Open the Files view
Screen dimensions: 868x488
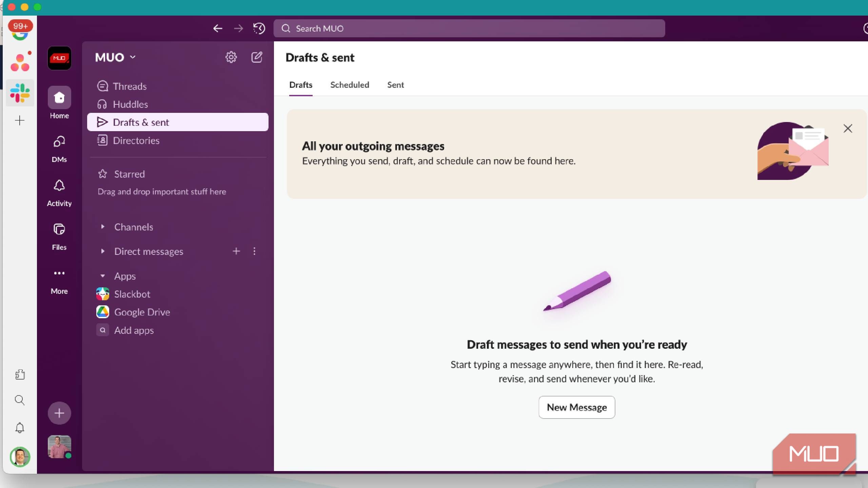59,237
